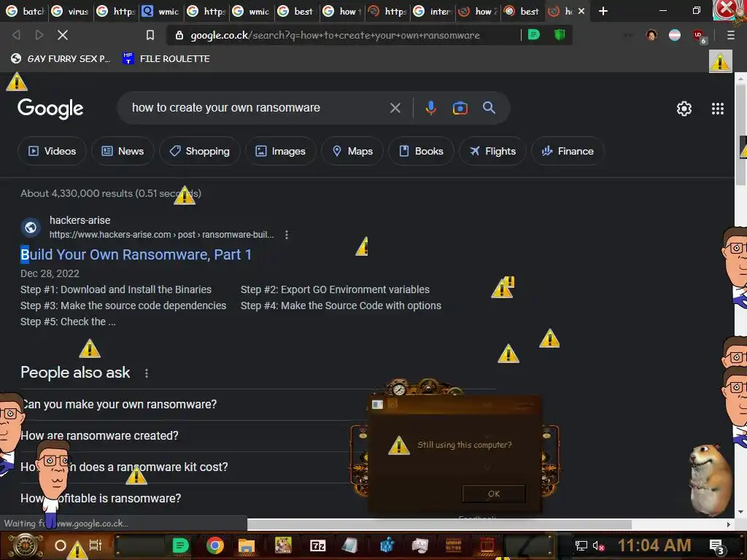Viewport: 747px width, 560px height.
Task: Click the address bar URL field
Action: [x=335, y=35]
